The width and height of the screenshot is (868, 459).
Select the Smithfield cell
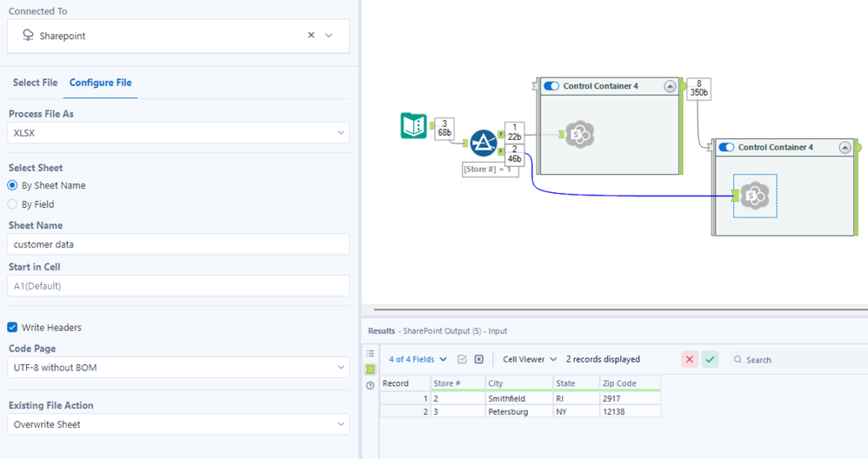(x=519, y=398)
